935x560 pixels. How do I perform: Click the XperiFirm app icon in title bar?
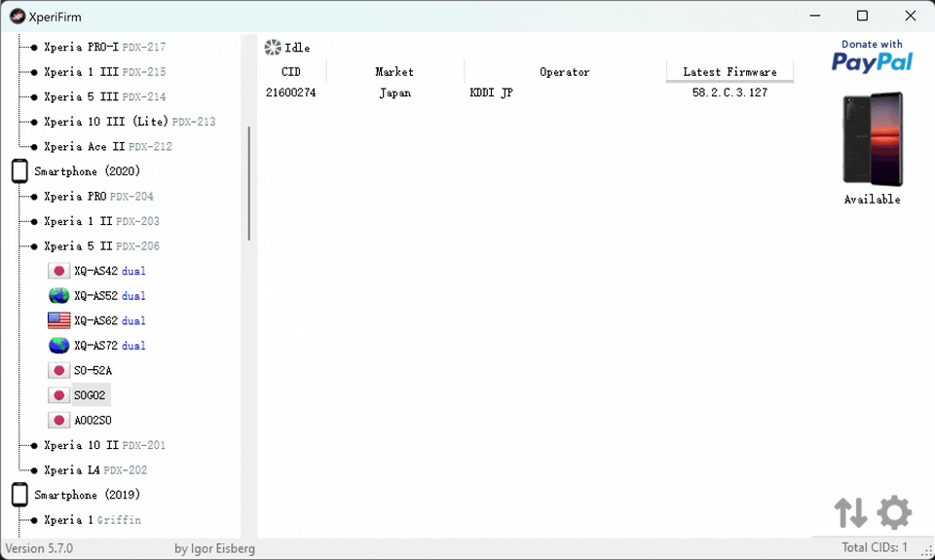(x=18, y=17)
